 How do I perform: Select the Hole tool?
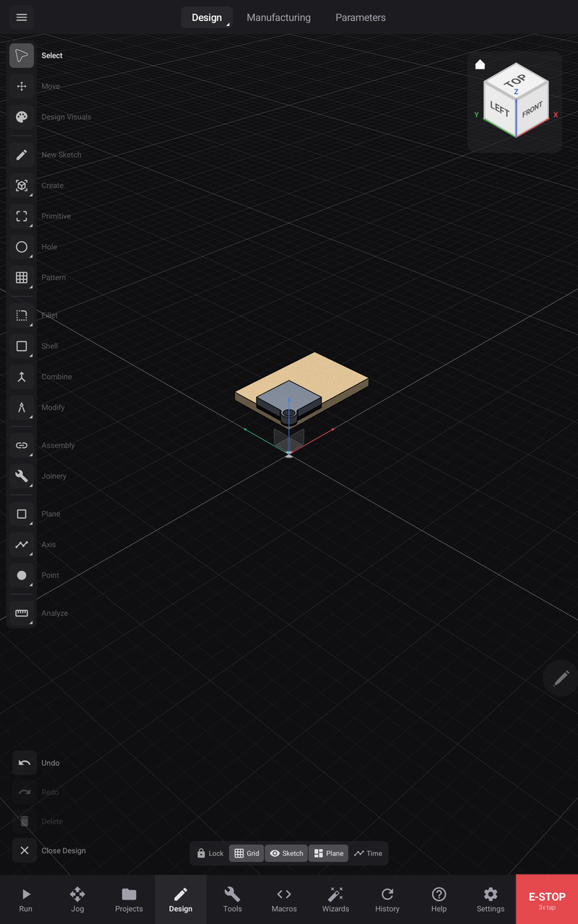[22, 247]
